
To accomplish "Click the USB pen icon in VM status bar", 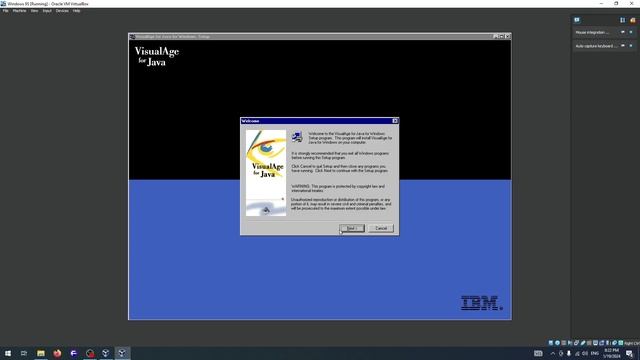I will click(x=583, y=343).
